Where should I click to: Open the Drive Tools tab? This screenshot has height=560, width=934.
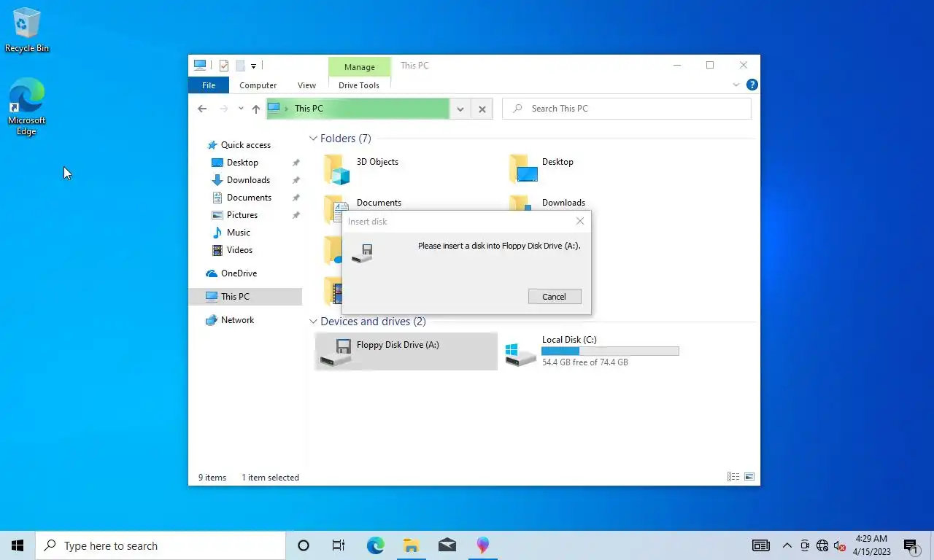(359, 85)
